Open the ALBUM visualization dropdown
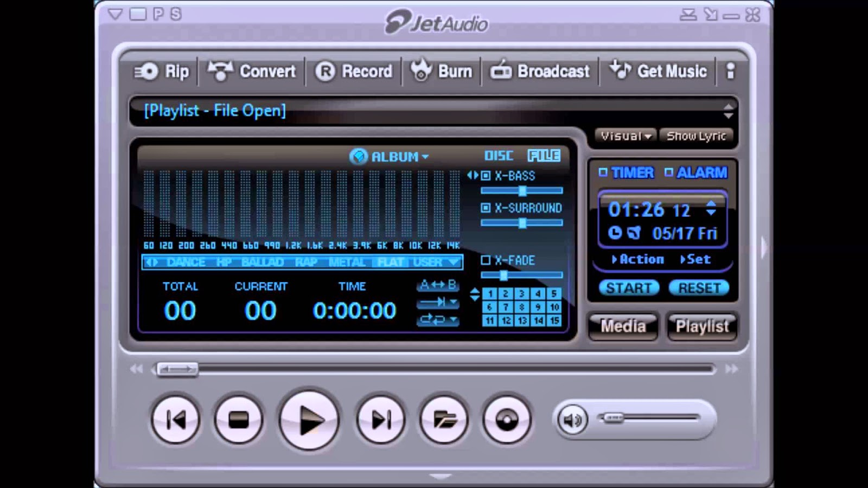 (425, 157)
